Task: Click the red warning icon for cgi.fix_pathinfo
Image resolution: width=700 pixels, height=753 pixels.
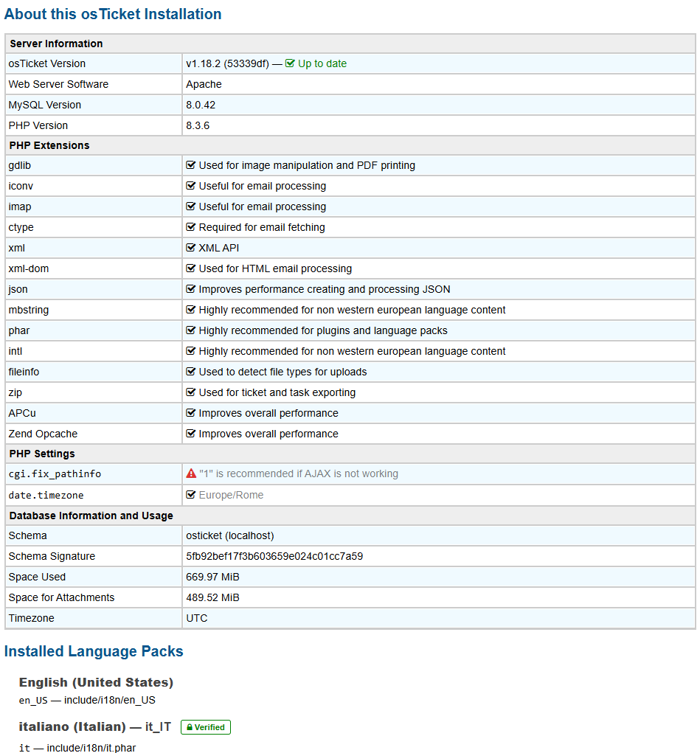Action: tap(191, 473)
